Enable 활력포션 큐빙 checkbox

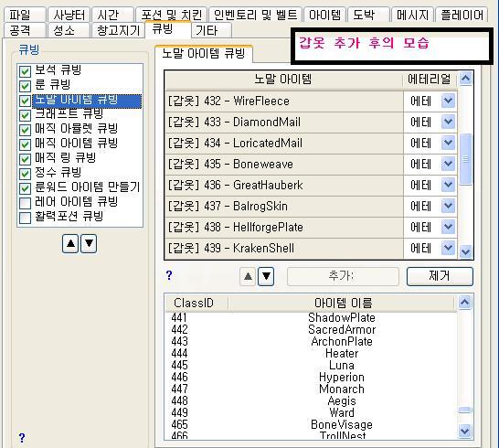[25, 218]
